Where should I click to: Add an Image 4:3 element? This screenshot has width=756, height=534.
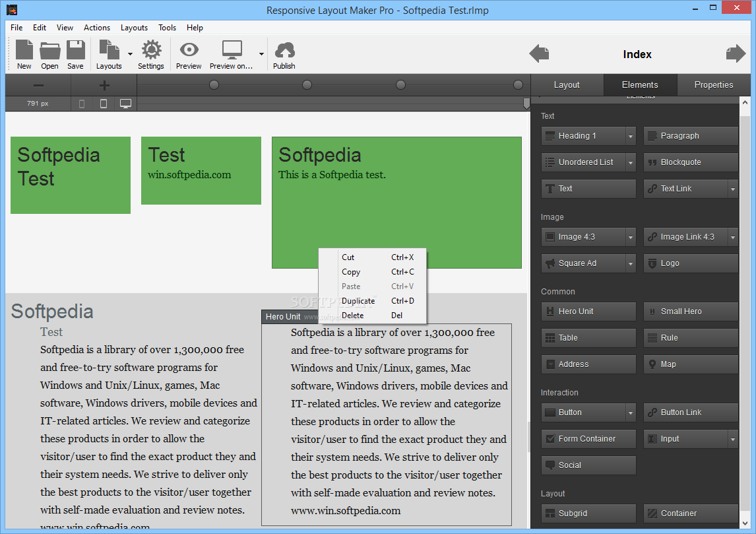click(x=583, y=237)
